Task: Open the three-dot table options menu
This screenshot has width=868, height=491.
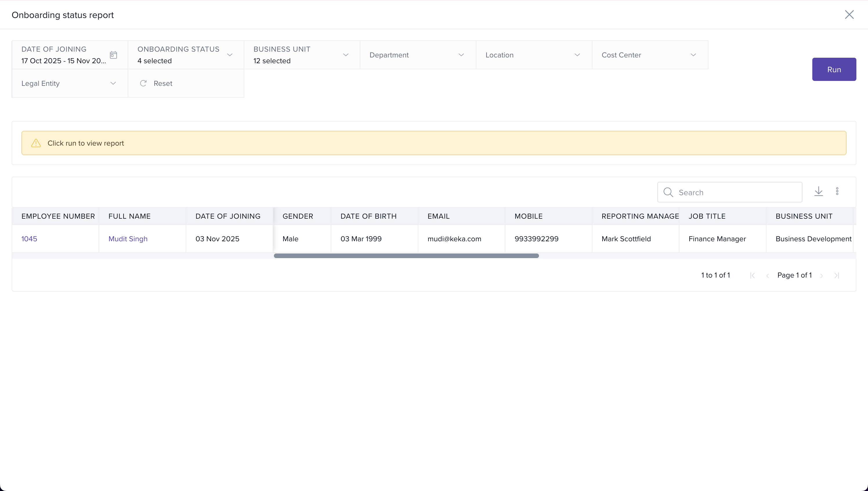Action: pyautogui.click(x=837, y=191)
